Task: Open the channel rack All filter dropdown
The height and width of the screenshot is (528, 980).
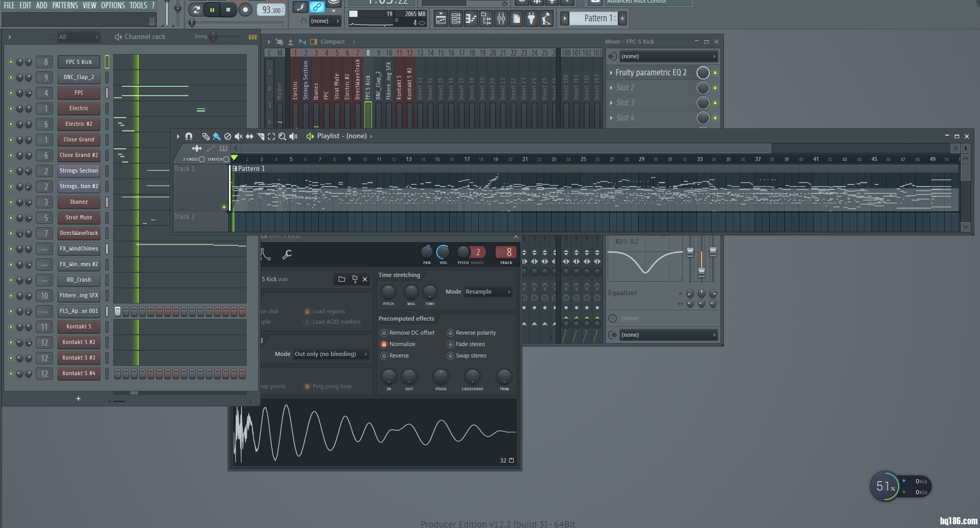Action: point(78,37)
